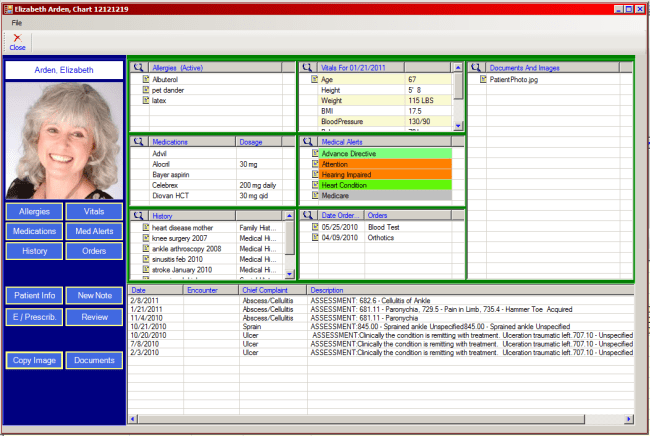The width and height of the screenshot is (650, 436).
Task: Click magnifier icon in Orders panel header
Action: pos(309,215)
